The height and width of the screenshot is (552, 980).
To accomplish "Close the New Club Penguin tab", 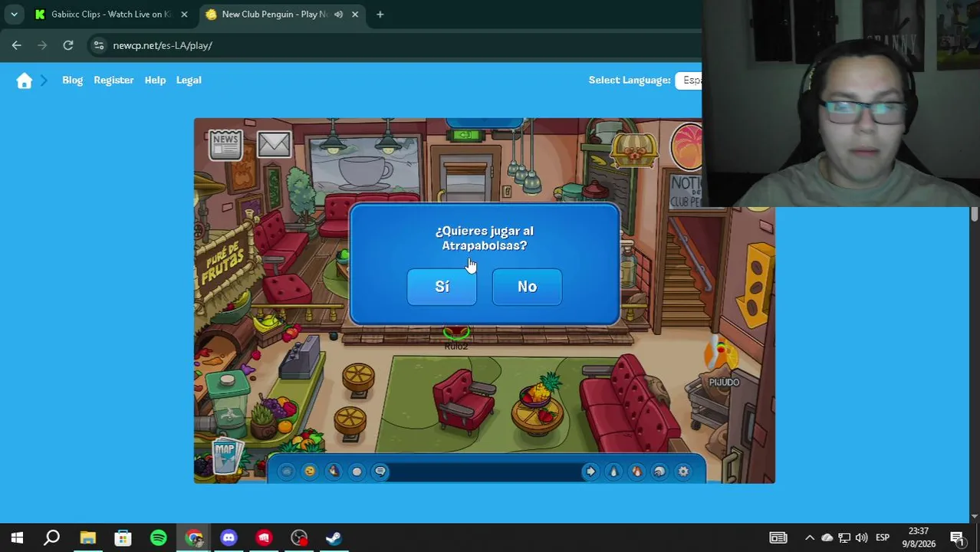I will coord(355,14).
